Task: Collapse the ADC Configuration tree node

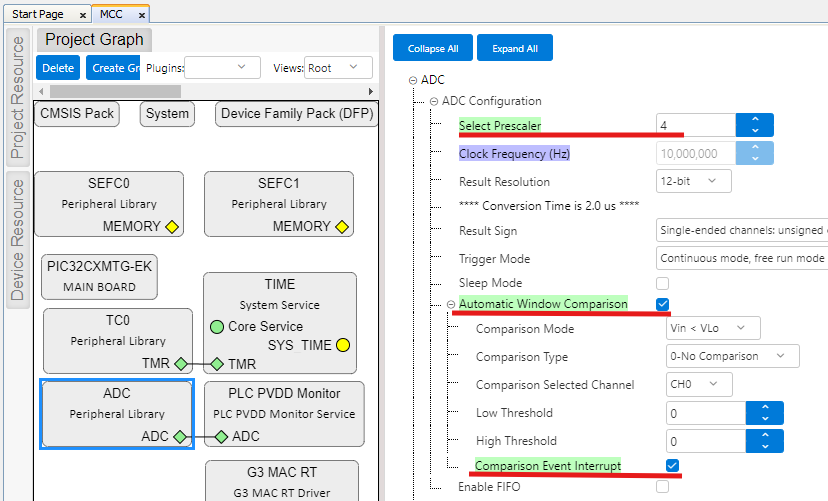Action: [x=434, y=101]
